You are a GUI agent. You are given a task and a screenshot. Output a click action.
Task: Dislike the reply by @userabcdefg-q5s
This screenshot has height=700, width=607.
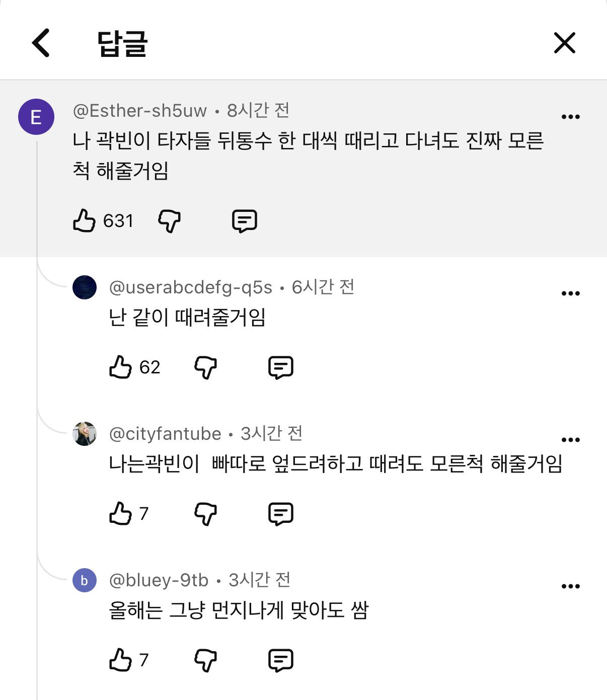click(x=205, y=367)
